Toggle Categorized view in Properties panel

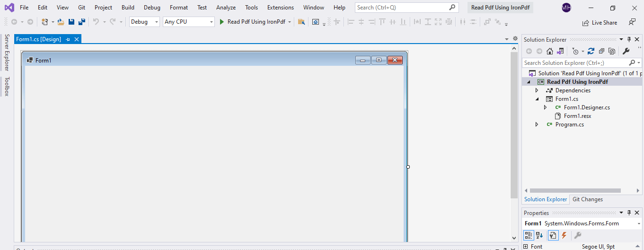[529, 235]
